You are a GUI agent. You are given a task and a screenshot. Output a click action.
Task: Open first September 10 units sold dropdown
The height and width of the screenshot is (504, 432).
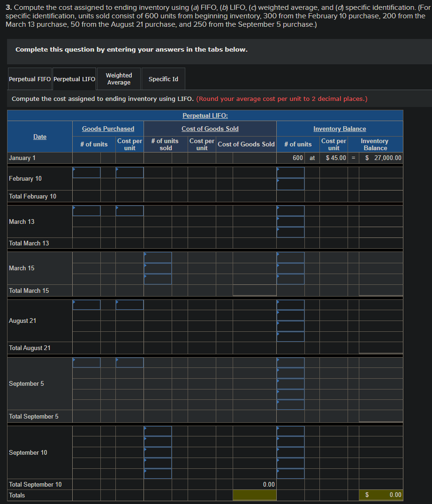(x=158, y=431)
